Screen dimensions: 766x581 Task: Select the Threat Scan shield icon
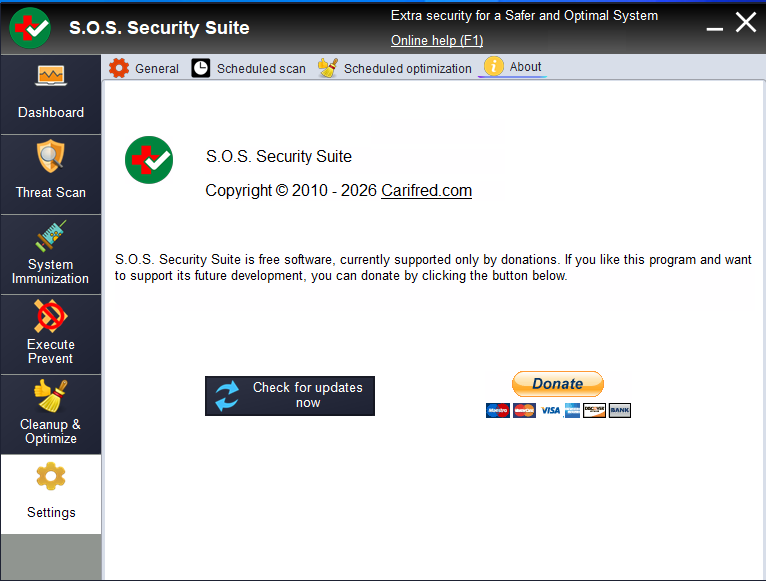coord(51,156)
